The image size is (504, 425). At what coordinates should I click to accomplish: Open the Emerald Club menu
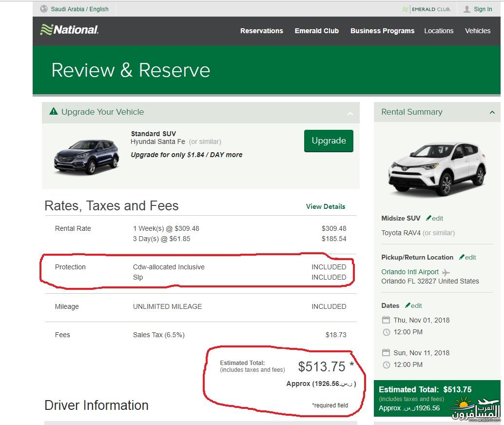coord(317,31)
